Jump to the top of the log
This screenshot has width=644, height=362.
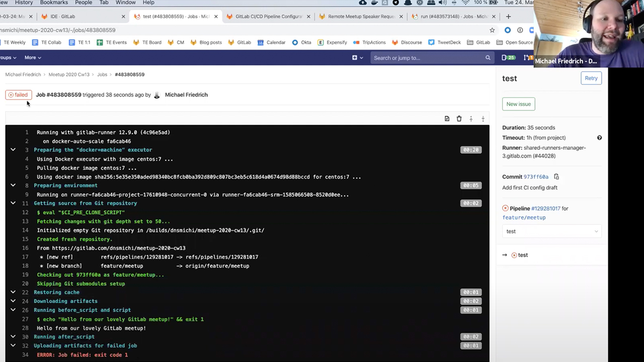[x=471, y=119]
